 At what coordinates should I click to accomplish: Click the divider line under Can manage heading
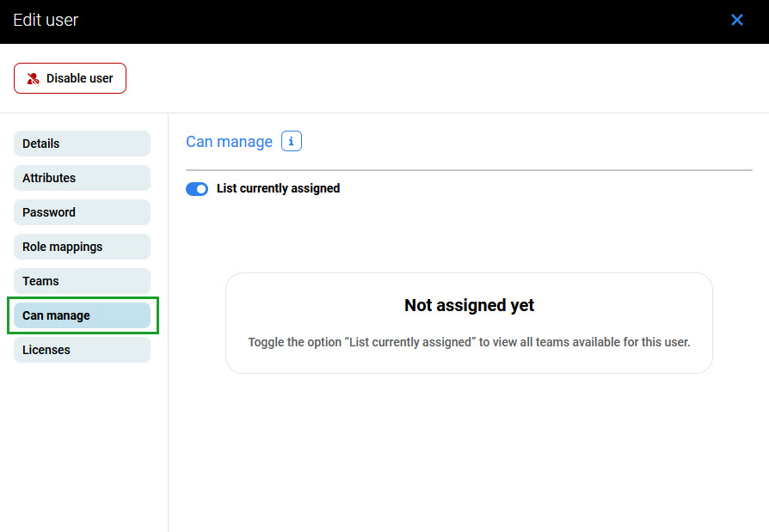tap(469, 170)
